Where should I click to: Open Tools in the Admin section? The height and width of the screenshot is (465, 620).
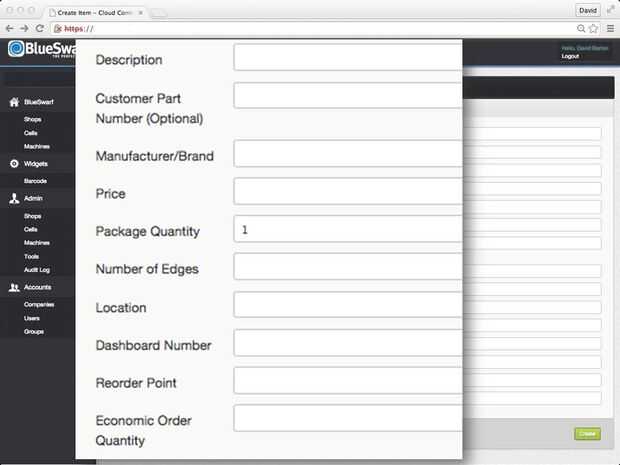(x=31, y=257)
